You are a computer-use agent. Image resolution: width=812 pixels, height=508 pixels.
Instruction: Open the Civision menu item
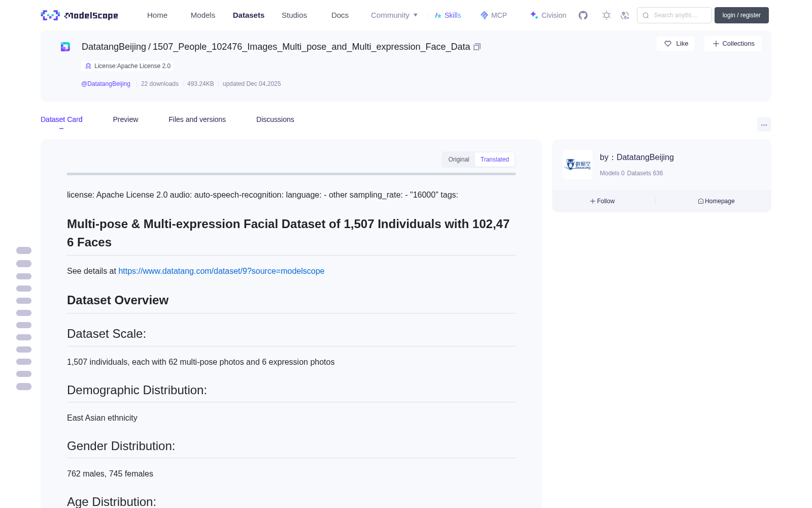point(548,15)
